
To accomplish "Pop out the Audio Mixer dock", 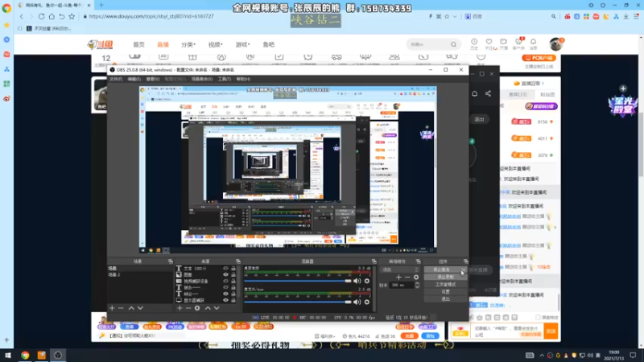I will (374, 261).
